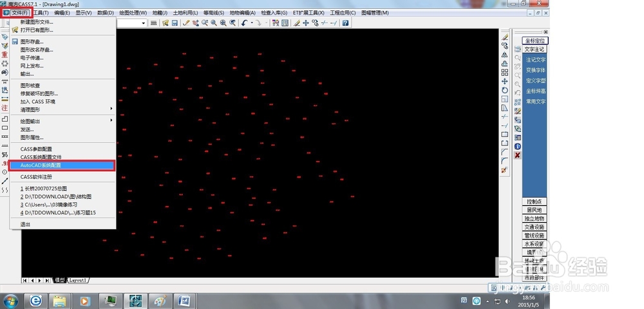Viewport: 644px width, 309px height.
Task: Click the move tool in right vertical toolbar
Action: pos(505,81)
